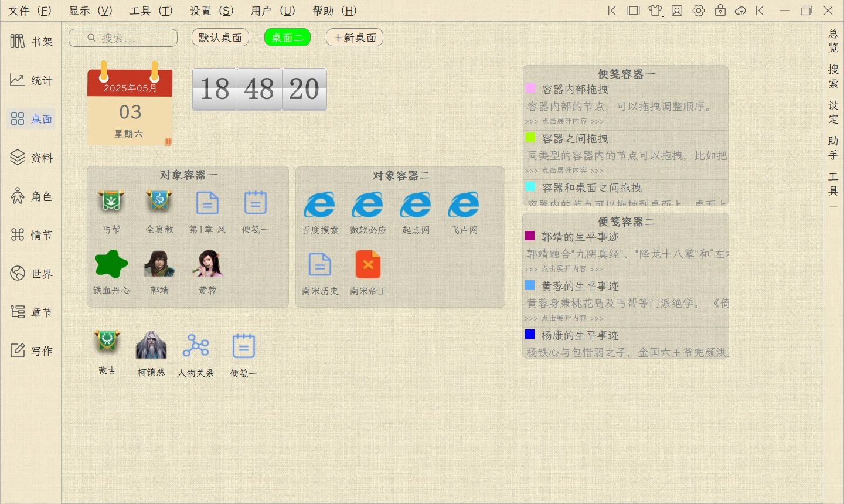This screenshot has height=504, width=844.
Task: Switch to the 默认桌面 tab
Action: [220, 38]
